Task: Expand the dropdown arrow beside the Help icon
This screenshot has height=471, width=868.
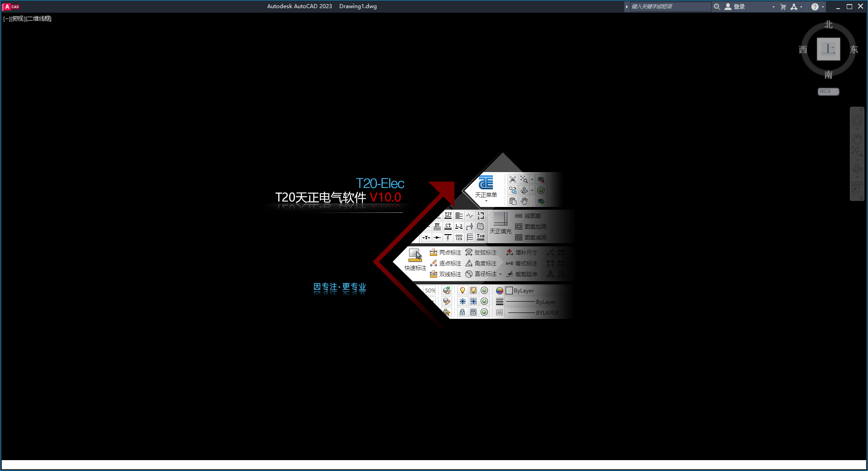Action: 823,7
